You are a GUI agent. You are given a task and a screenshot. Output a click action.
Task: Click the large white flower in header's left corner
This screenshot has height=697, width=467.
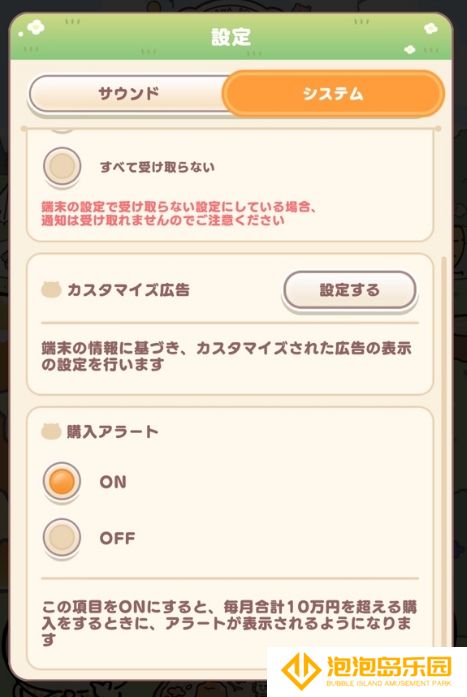coord(36,28)
